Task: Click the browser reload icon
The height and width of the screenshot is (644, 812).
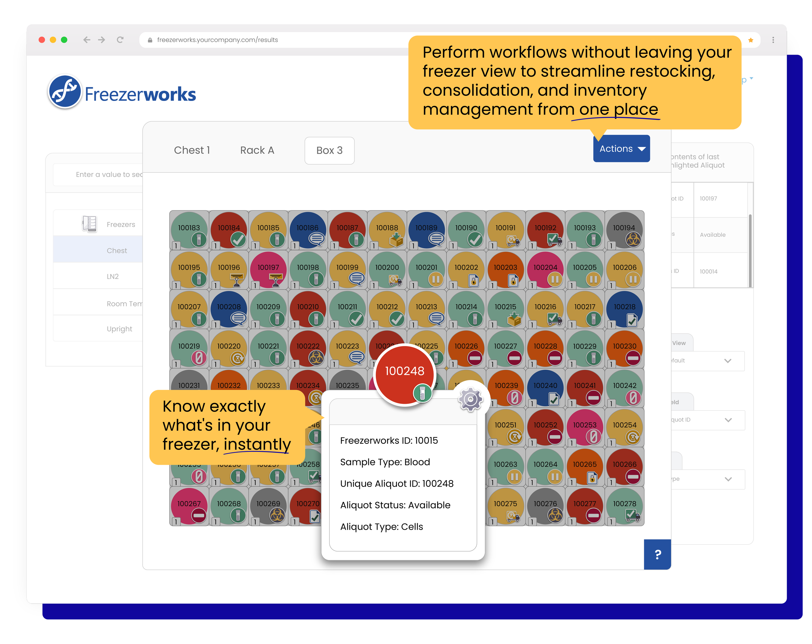Action: click(120, 40)
